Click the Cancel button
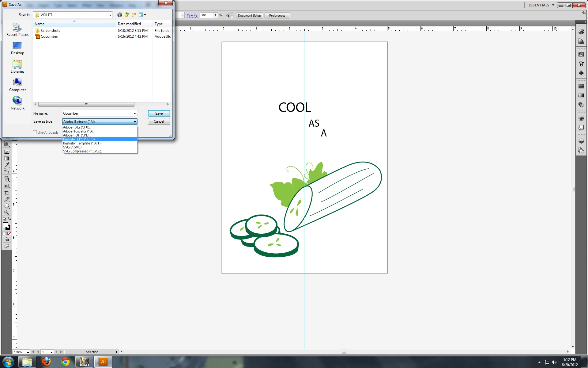 tap(159, 121)
